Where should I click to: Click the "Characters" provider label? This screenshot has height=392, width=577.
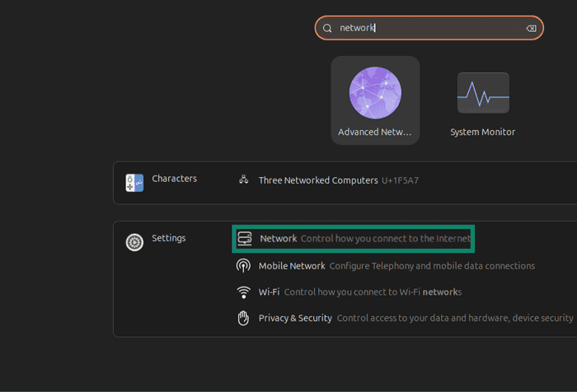(x=175, y=179)
